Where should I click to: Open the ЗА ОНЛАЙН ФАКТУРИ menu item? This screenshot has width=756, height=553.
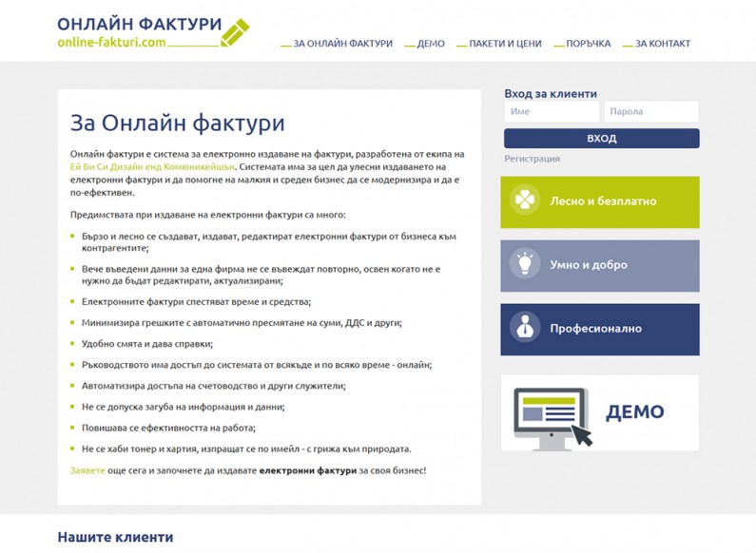[x=342, y=44]
